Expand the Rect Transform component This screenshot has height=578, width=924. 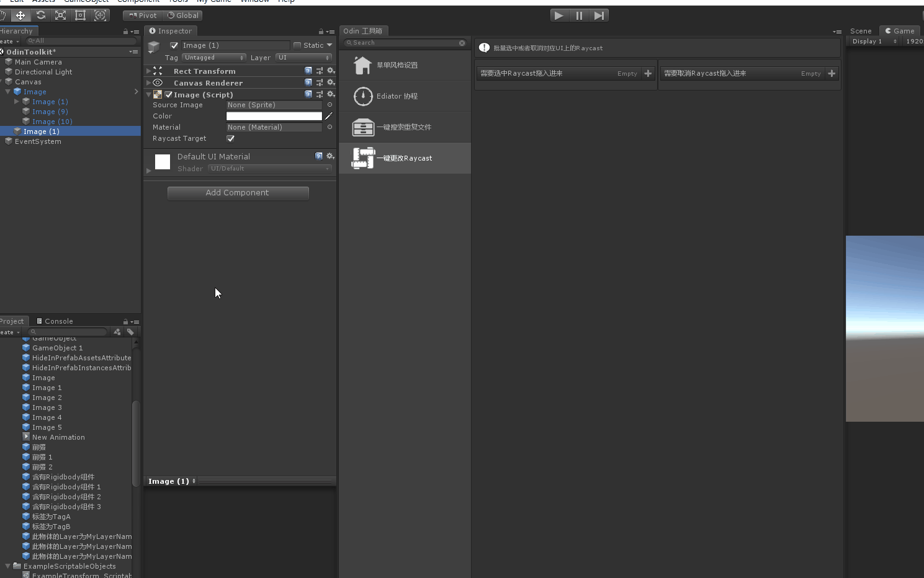[148, 71]
